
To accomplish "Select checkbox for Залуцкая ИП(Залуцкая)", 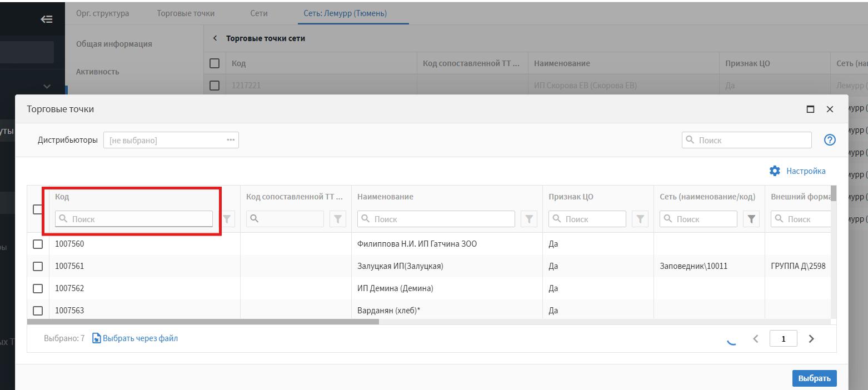I will click(x=38, y=266).
